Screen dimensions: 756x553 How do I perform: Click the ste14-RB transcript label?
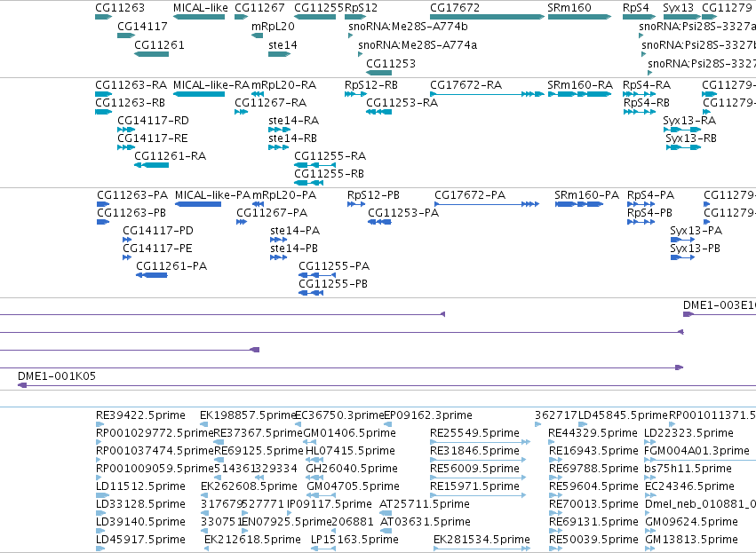(292, 138)
